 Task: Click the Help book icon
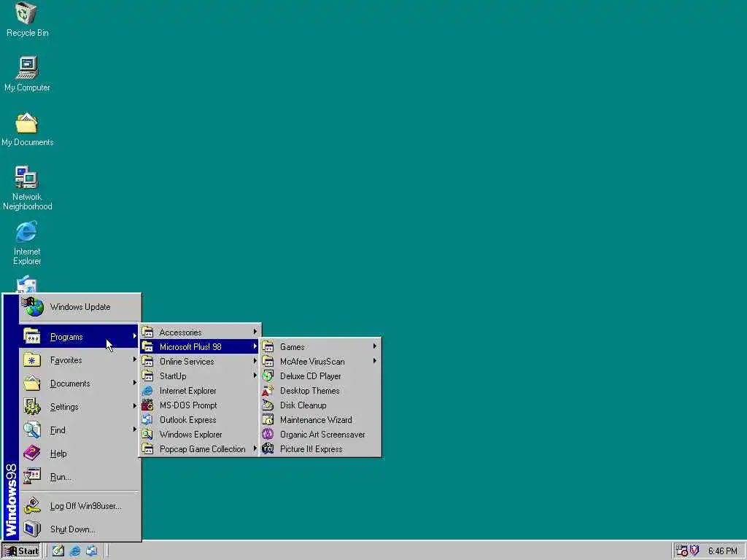32,454
